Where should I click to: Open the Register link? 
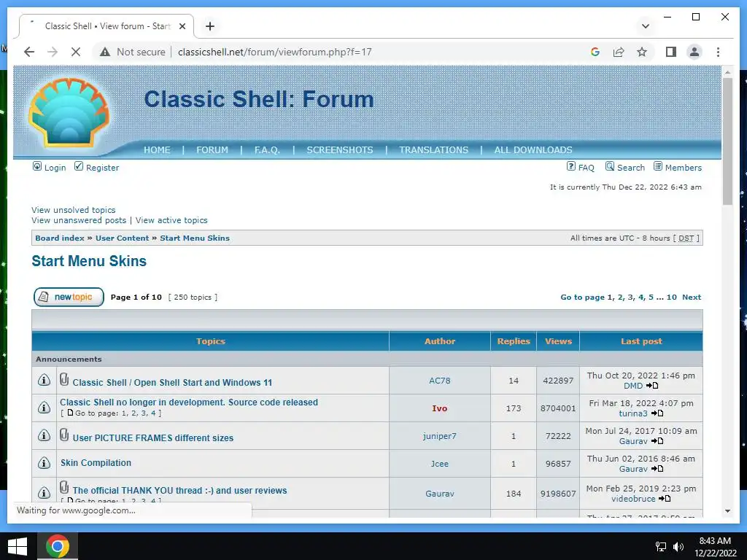tap(102, 168)
